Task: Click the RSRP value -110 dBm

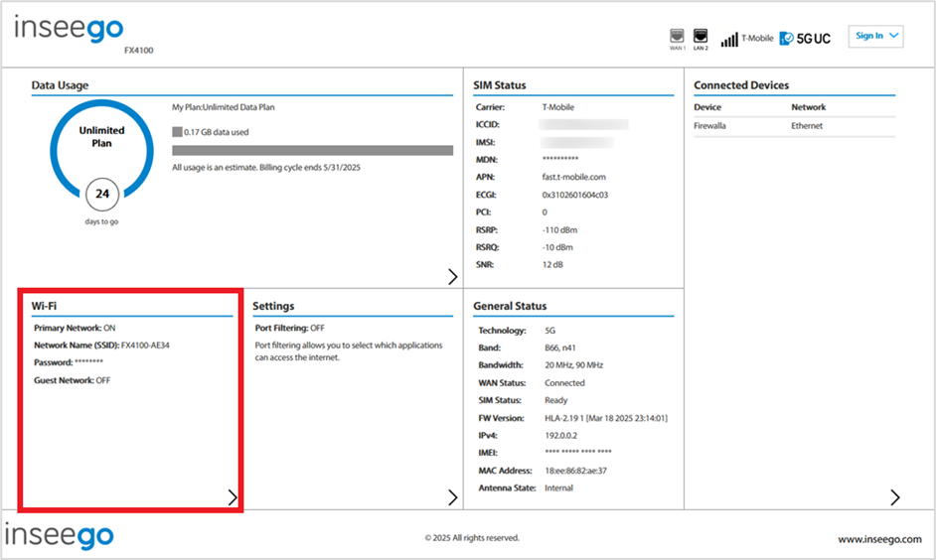Action: point(559,230)
